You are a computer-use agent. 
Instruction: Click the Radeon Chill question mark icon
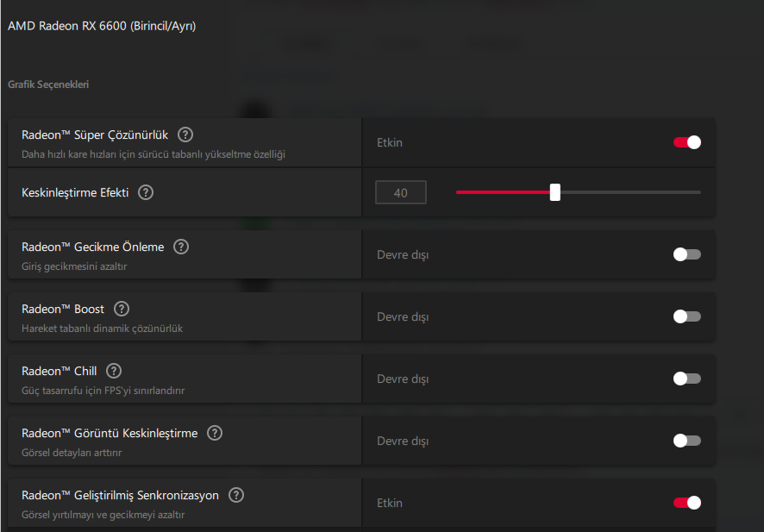point(114,371)
